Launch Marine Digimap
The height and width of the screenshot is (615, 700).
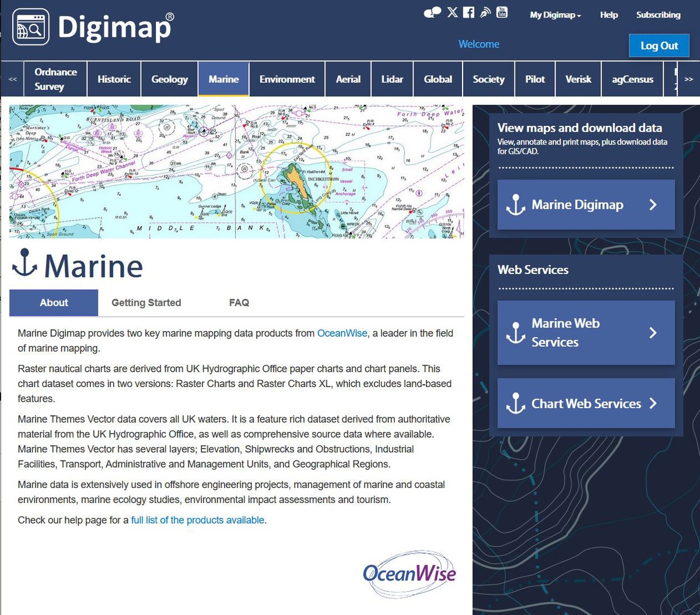(x=586, y=205)
